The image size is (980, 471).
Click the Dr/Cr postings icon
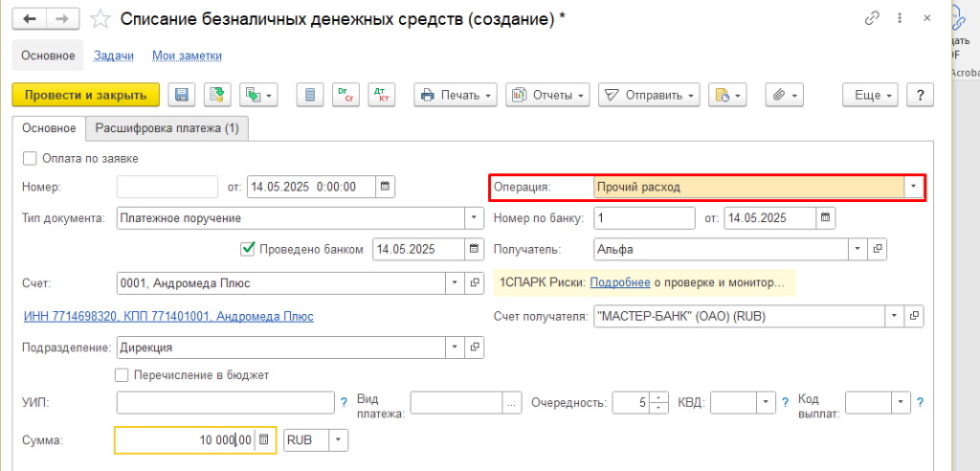344,95
